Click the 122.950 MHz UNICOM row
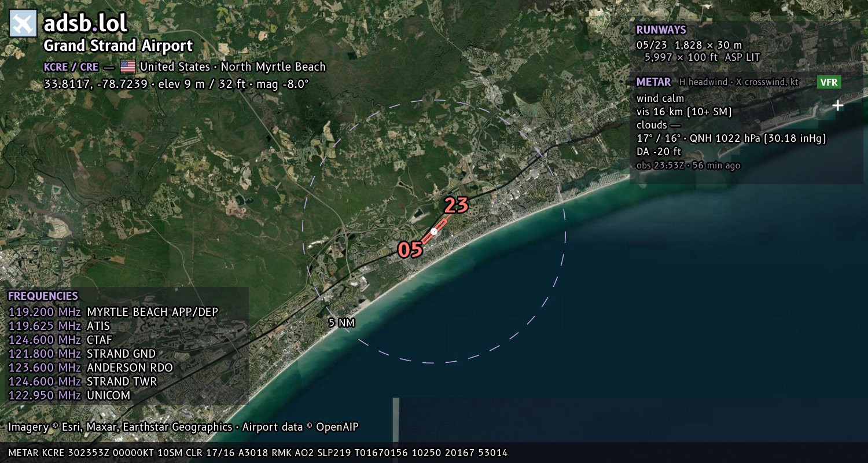Image resolution: width=868 pixels, height=463 pixels. 69,395
